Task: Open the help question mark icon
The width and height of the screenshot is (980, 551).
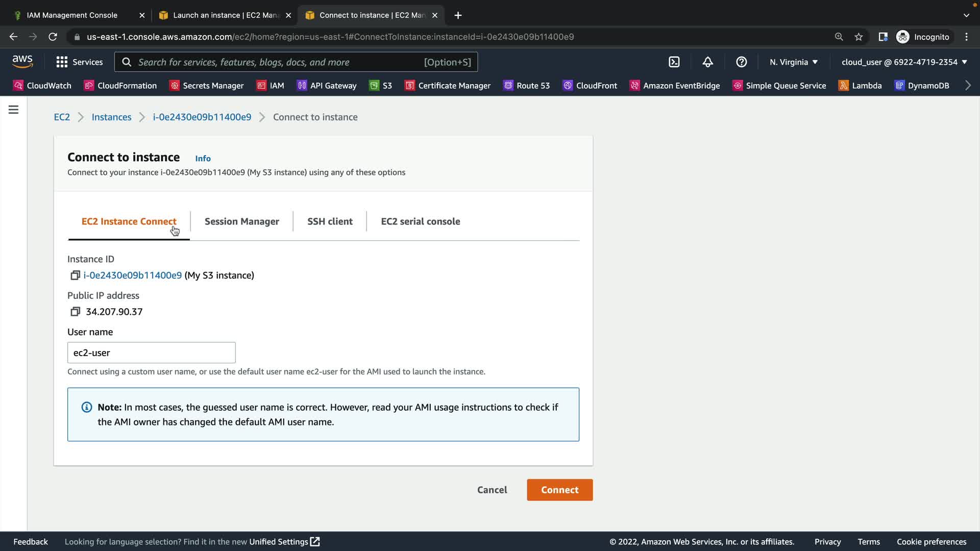Action: 741,62
